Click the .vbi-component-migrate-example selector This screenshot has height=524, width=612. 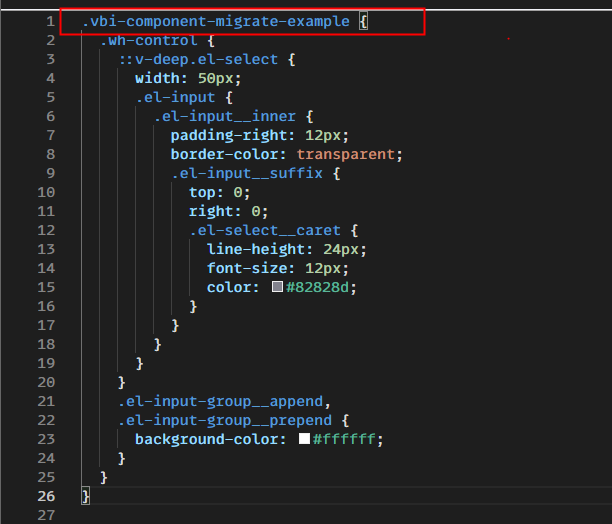tap(216, 21)
